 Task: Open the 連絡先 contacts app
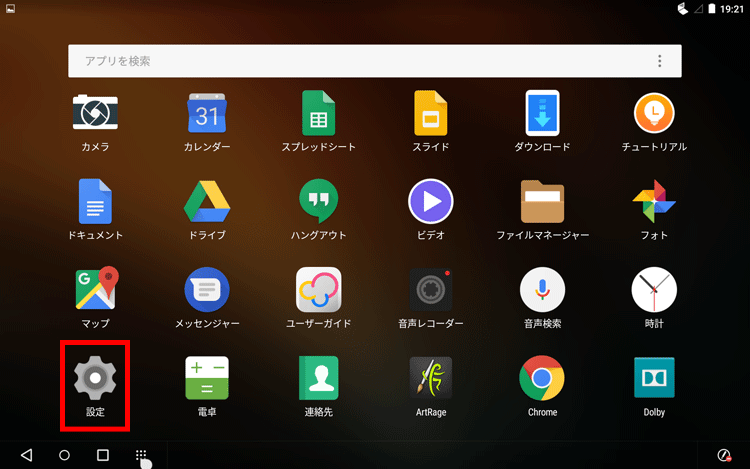click(318, 378)
